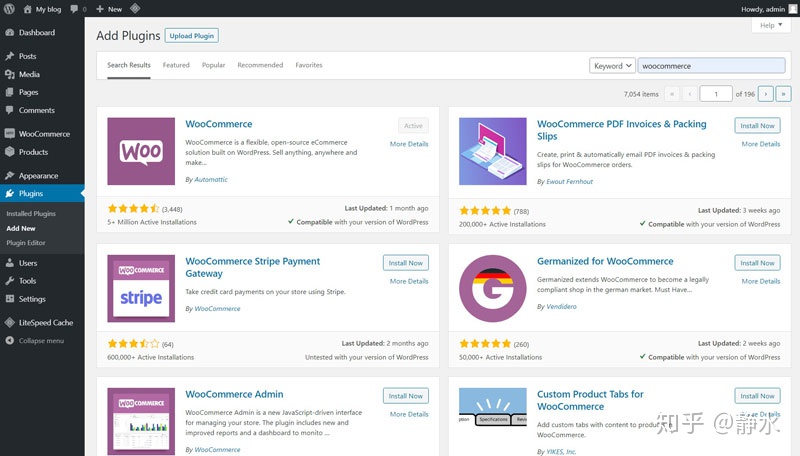Screen dimensions: 800x456
Task: Click the 7,054 items count text
Action: coord(641,94)
